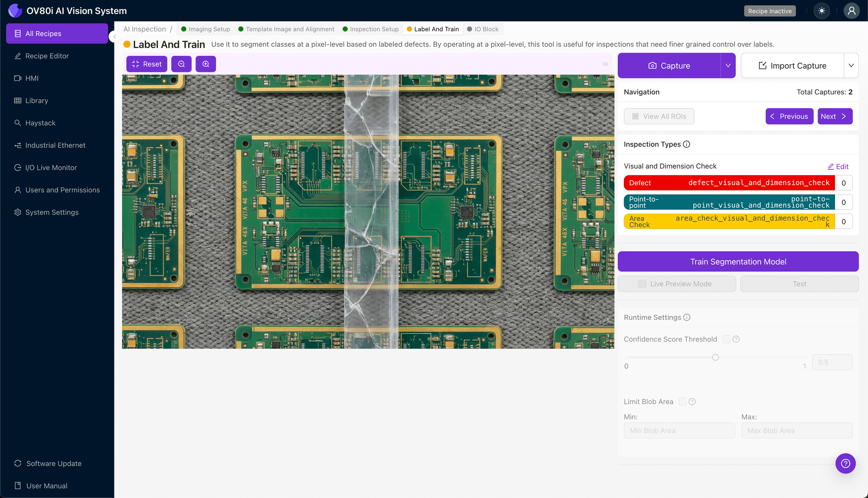Expand the Import Capture dropdown arrow
The image size is (868, 498).
(x=852, y=65)
